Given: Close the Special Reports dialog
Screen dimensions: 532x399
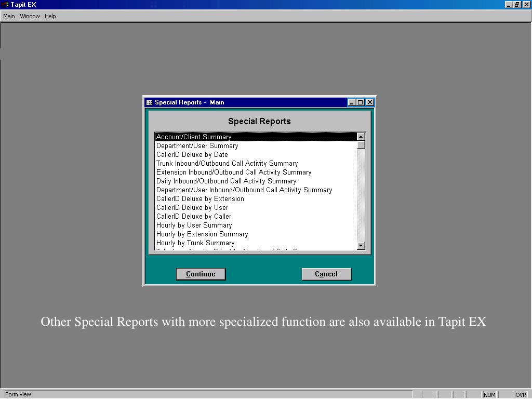Looking at the screenshot, I should (370, 102).
